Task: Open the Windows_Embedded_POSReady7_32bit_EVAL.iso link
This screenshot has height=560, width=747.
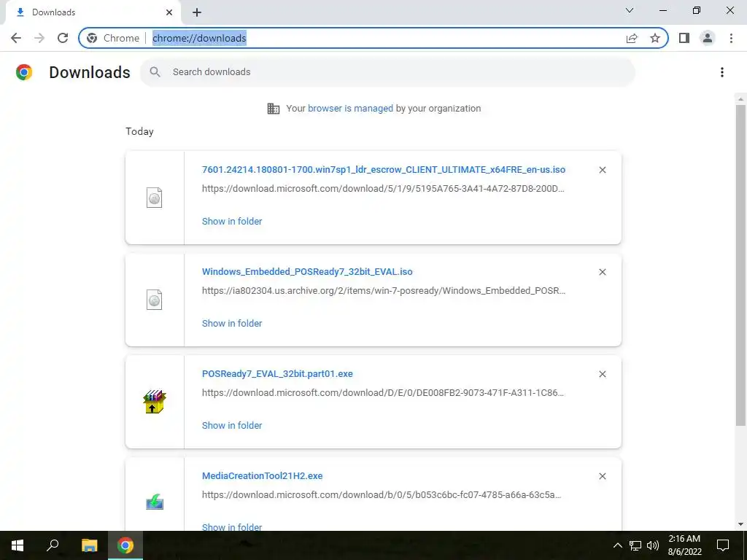Action: 307,272
